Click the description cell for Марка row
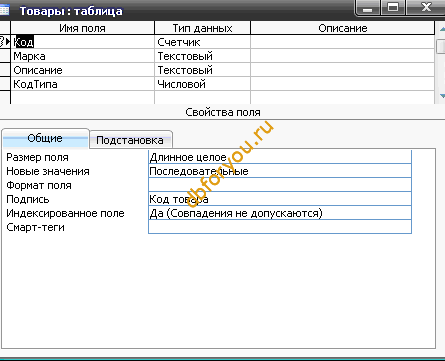Viewport: 445px width, 361px height. [343, 56]
